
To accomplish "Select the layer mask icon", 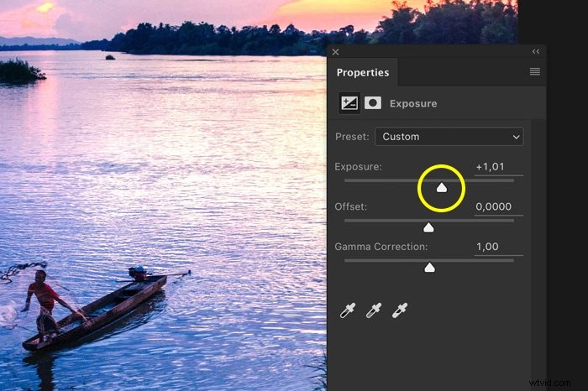I will coord(373,103).
